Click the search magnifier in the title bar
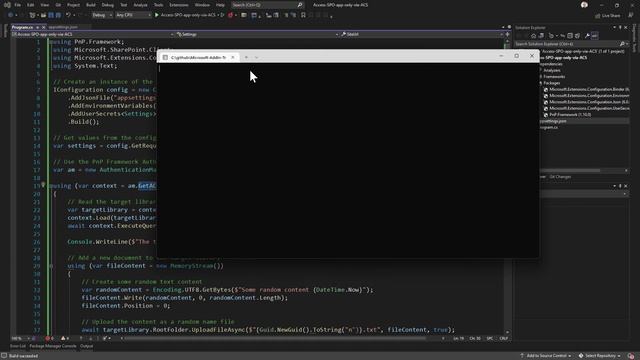 tap(300, 5)
